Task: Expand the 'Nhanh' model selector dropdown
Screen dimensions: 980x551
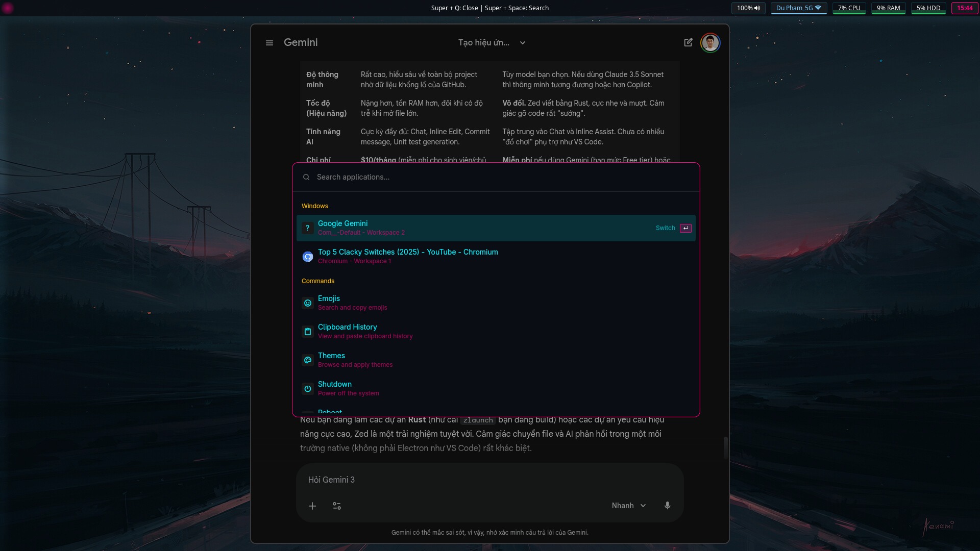Action: pos(629,506)
